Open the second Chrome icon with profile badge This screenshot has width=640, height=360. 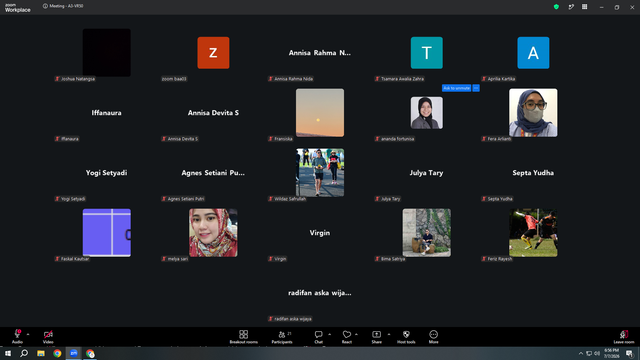(x=90, y=353)
